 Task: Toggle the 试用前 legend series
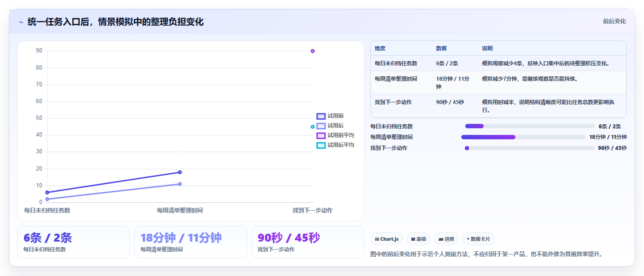pyautogui.click(x=330, y=116)
